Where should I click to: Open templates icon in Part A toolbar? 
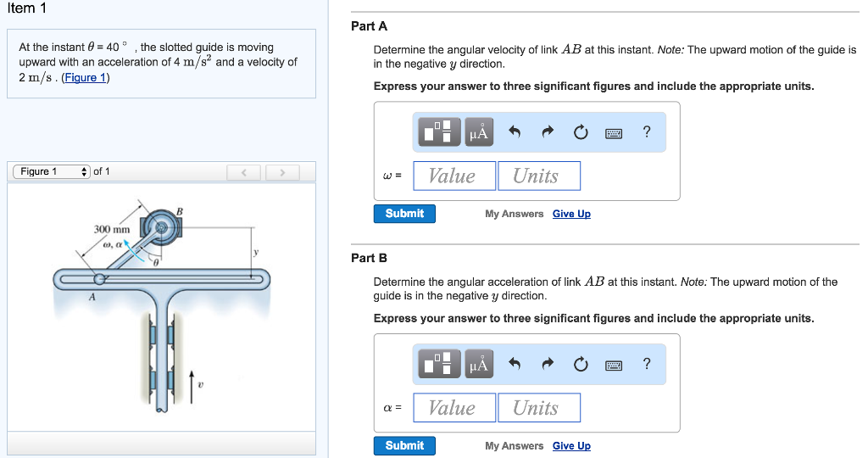[x=440, y=131]
